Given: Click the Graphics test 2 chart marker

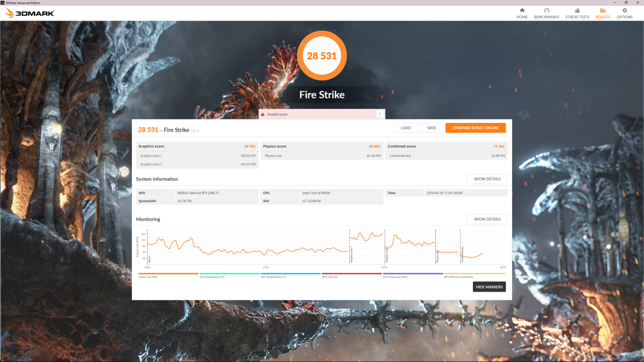Looking at the screenshot, I should click(387, 255).
